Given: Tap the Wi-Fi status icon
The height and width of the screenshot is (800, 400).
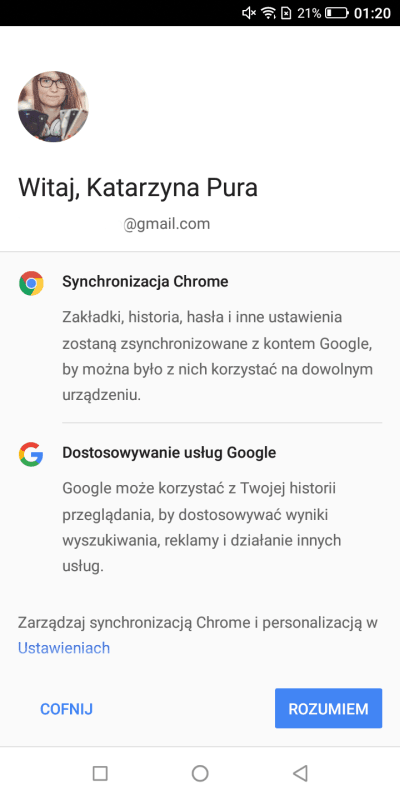Looking at the screenshot, I should point(268,13).
